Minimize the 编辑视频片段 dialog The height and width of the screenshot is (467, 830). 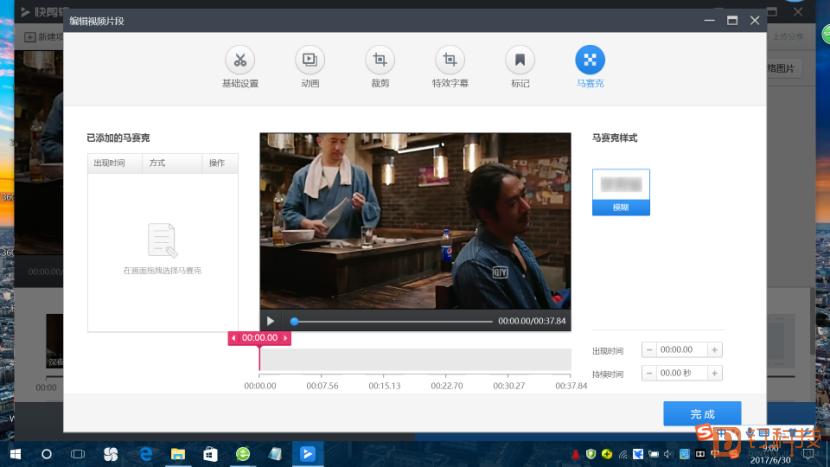[709, 21]
